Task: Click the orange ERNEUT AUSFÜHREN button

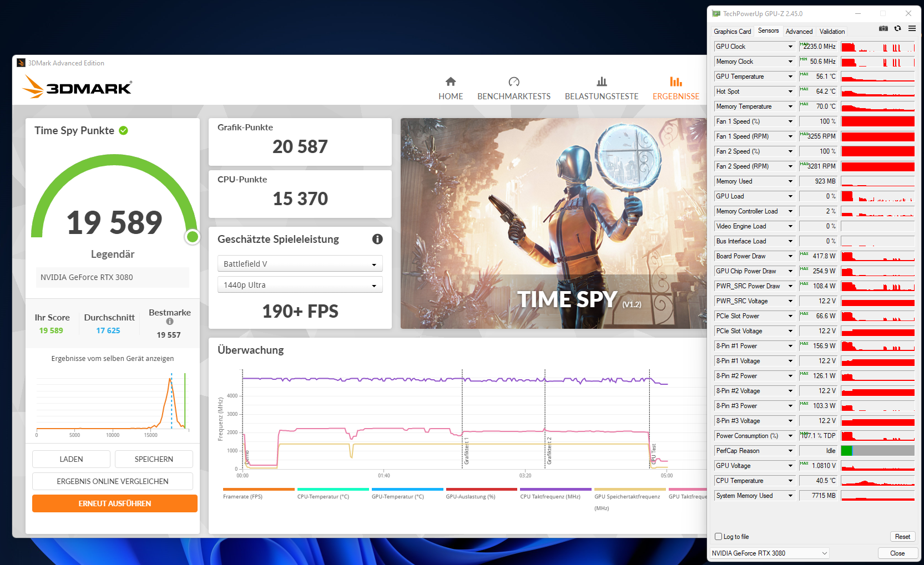Action: pos(115,503)
